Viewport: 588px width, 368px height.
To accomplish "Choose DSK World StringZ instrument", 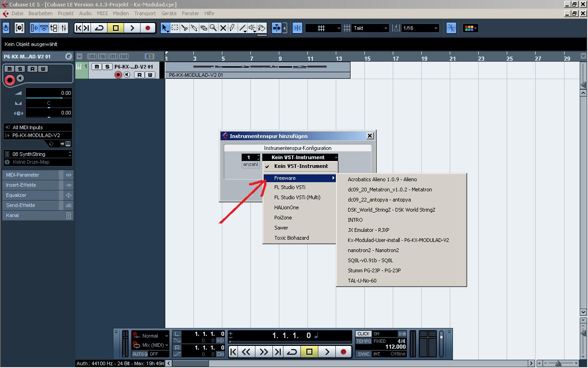I will click(x=401, y=210).
